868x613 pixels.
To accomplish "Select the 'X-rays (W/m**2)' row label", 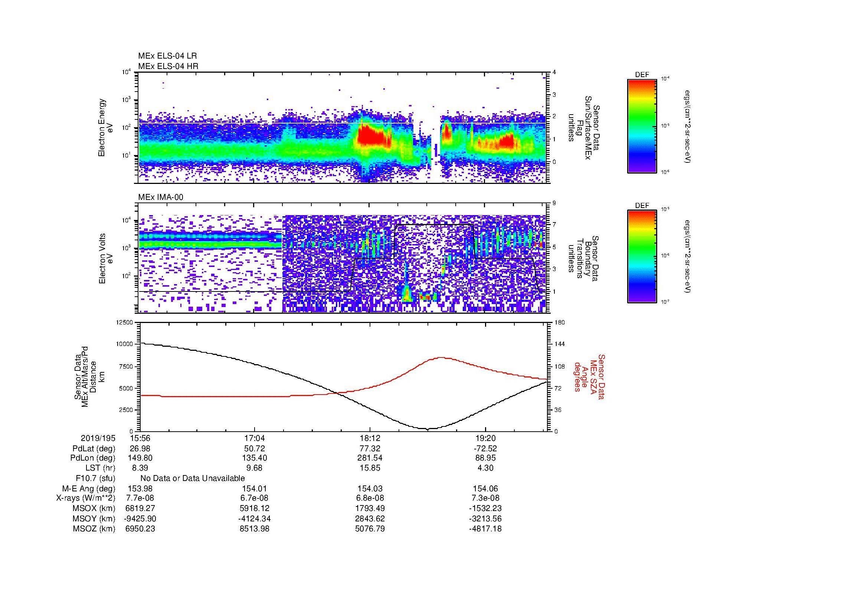I will [x=86, y=498].
